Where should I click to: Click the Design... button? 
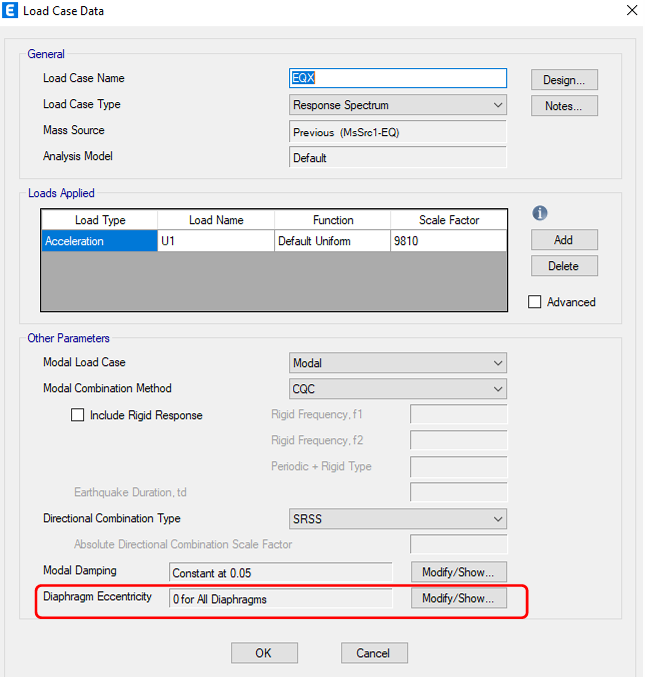point(564,80)
